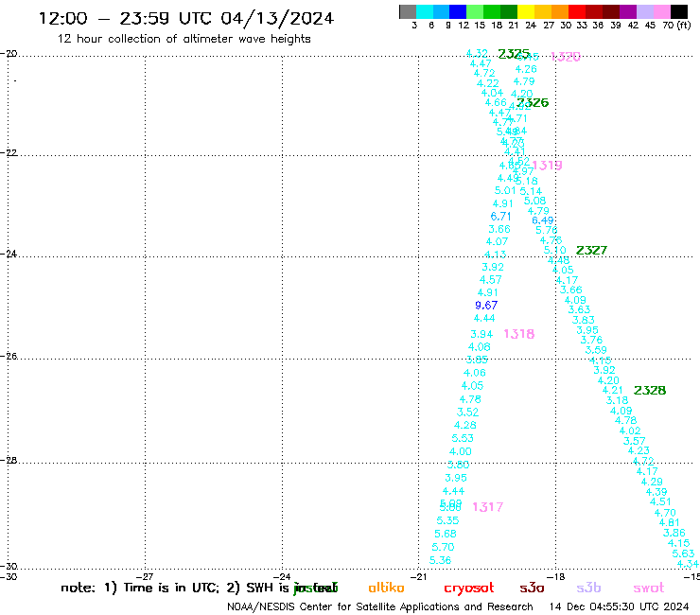The width and height of the screenshot is (700, 615).
Task: Click the cyan swatch in the wave-height legend
Action: tap(425, 11)
